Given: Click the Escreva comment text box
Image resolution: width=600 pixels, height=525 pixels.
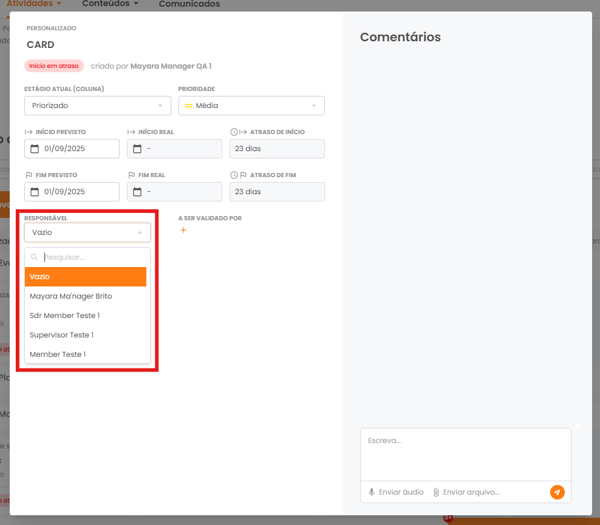Looking at the screenshot, I should click(465, 453).
